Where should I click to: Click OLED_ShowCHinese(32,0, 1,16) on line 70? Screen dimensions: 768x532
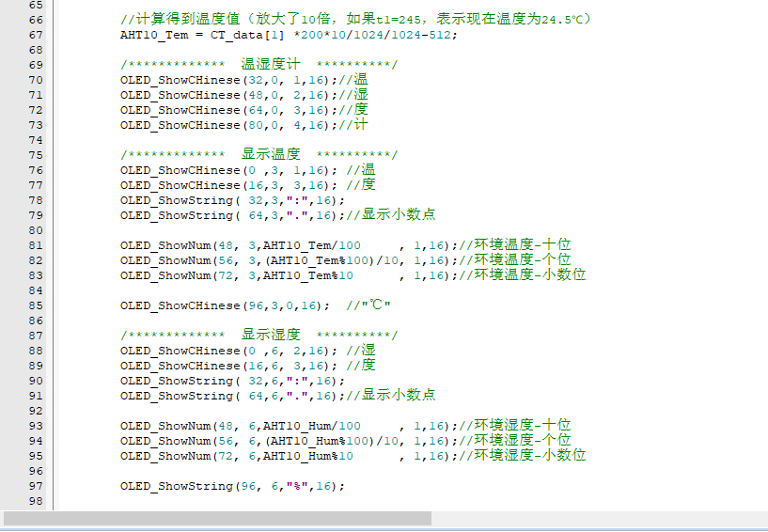(x=228, y=80)
